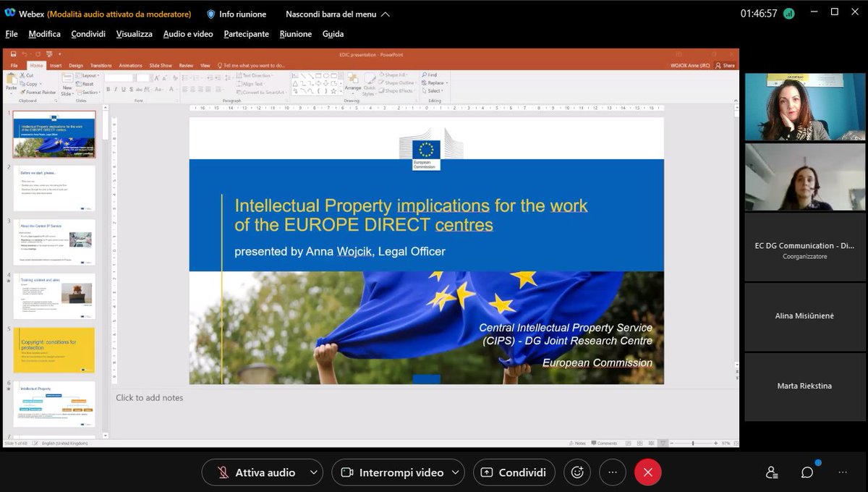Open the emoji reactions button
This screenshot has height=492, width=868.
point(577,472)
